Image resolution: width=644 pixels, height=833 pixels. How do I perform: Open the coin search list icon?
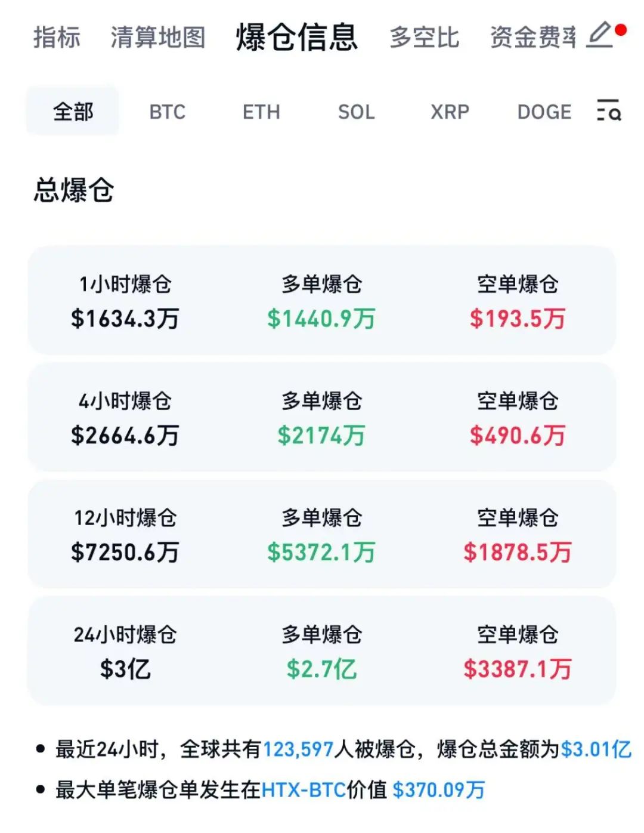click(x=608, y=111)
